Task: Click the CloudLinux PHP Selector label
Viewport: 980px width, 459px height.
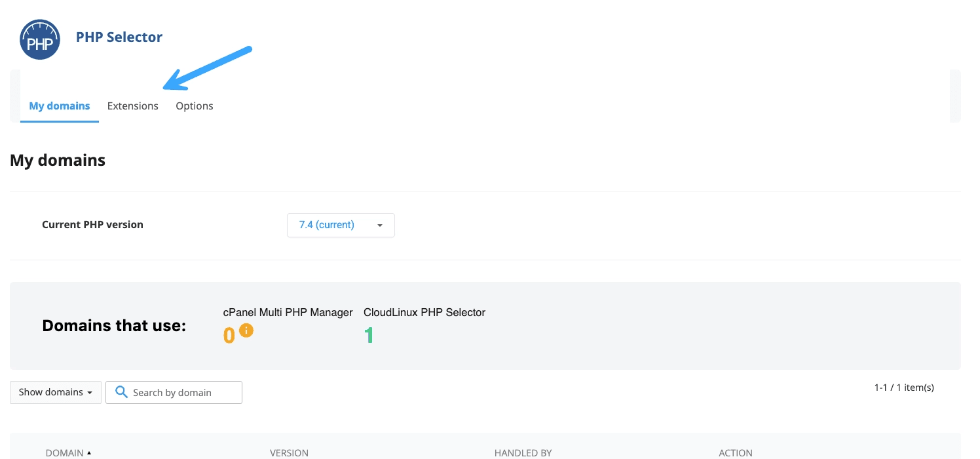Action: point(424,313)
